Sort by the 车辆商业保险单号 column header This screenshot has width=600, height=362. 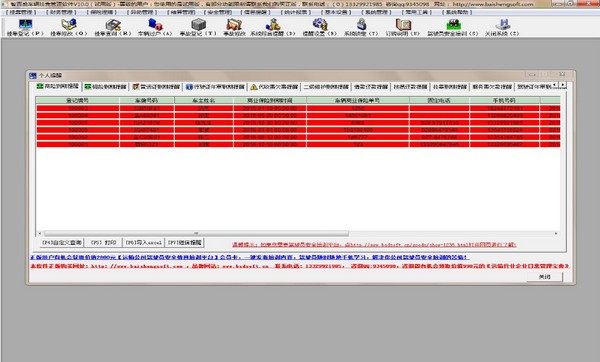point(358,100)
